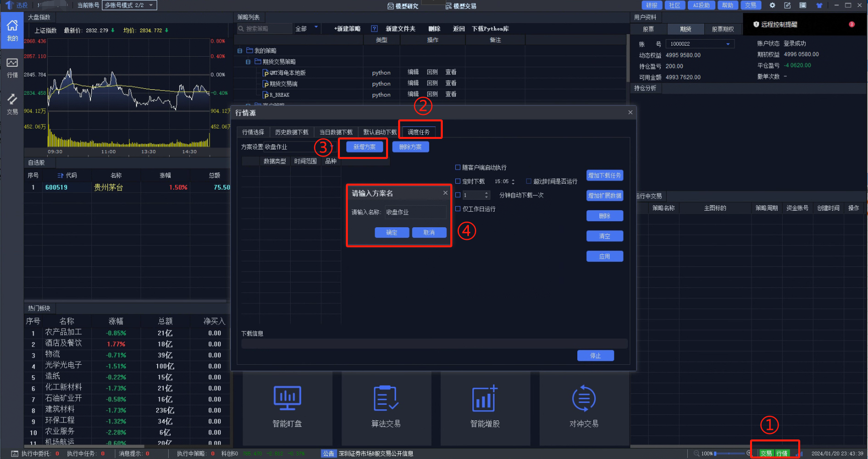Screen dimensions: 868x459
Task: Click the scheme name input field
Action: [415, 212]
